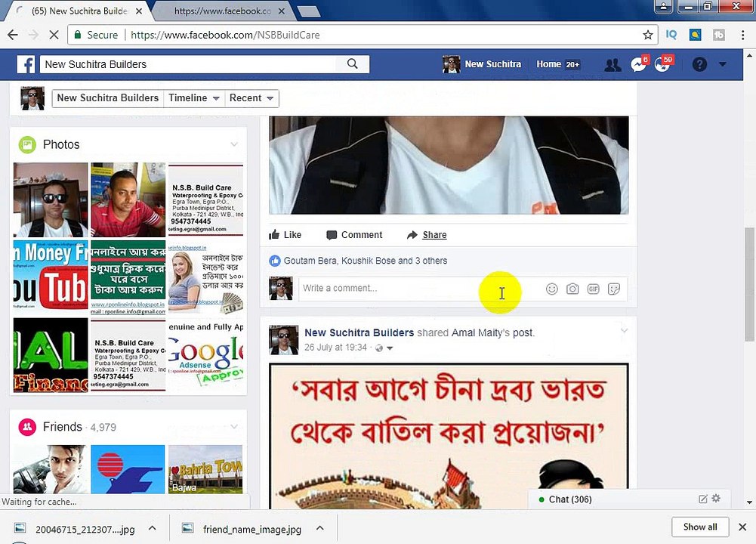The width and height of the screenshot is (756, 544).
Task: Open the 26 July at 19:34 timestamp
Action: click(335, 348)
